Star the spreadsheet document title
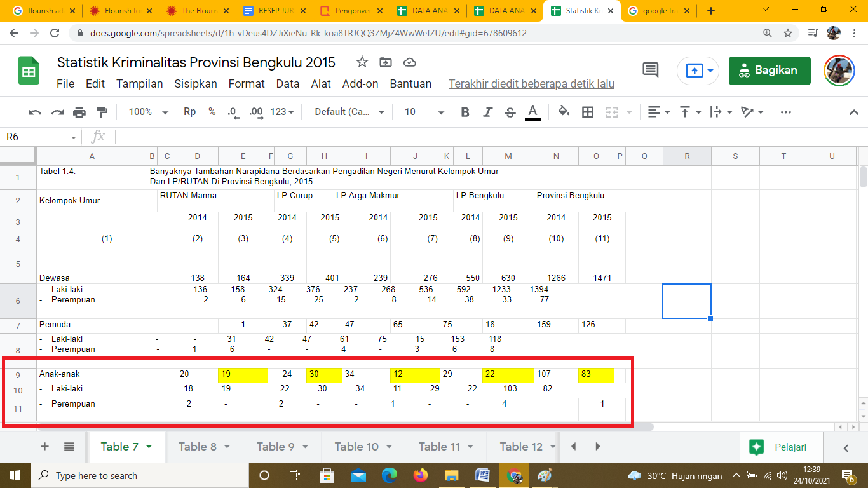868x488 pixels. pos(362,62)
